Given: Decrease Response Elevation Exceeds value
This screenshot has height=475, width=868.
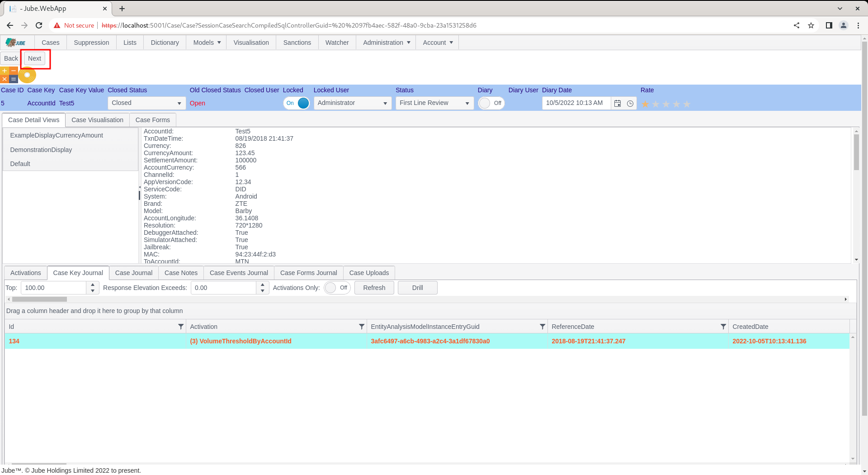Looking at the screenshot, I should 263,291.
